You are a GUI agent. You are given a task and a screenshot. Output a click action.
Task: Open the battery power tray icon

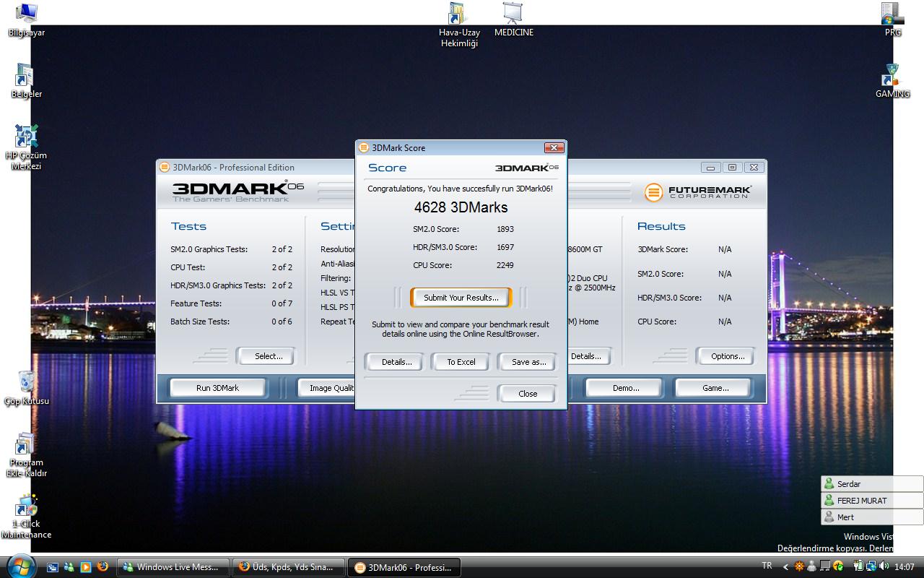pyautogui.click(x=858, y=566)
